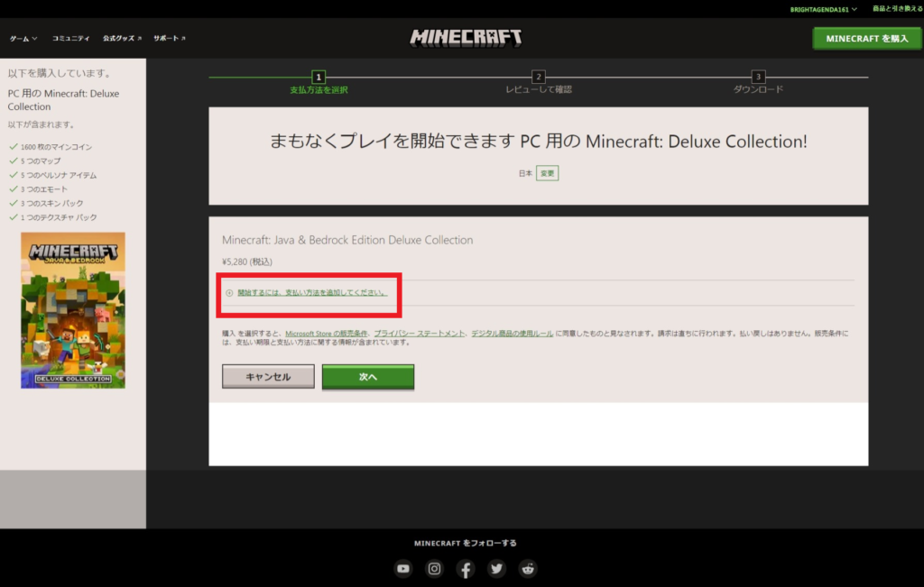Click the green 次へ button
924x587 pixels.
368,376
